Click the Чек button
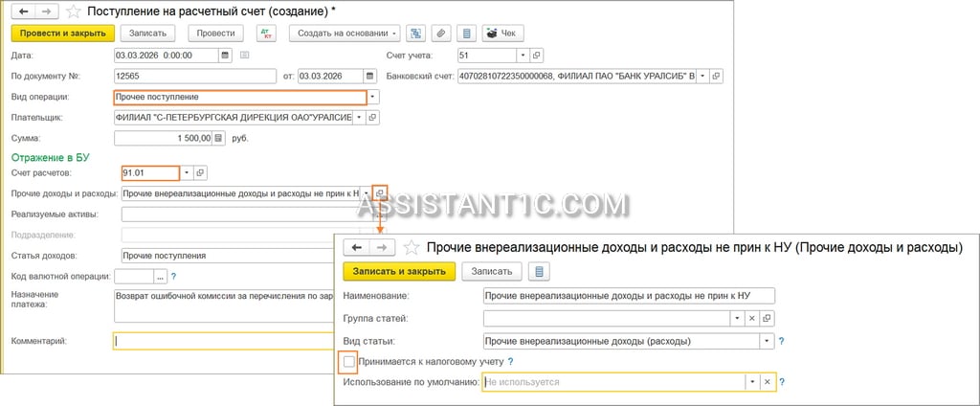Screen dimensions: 980x406 click(503, 34)
